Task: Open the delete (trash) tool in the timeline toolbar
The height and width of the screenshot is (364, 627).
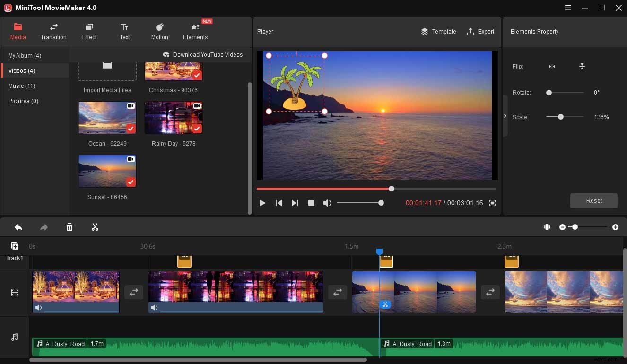Action: [x=70, y=227]
